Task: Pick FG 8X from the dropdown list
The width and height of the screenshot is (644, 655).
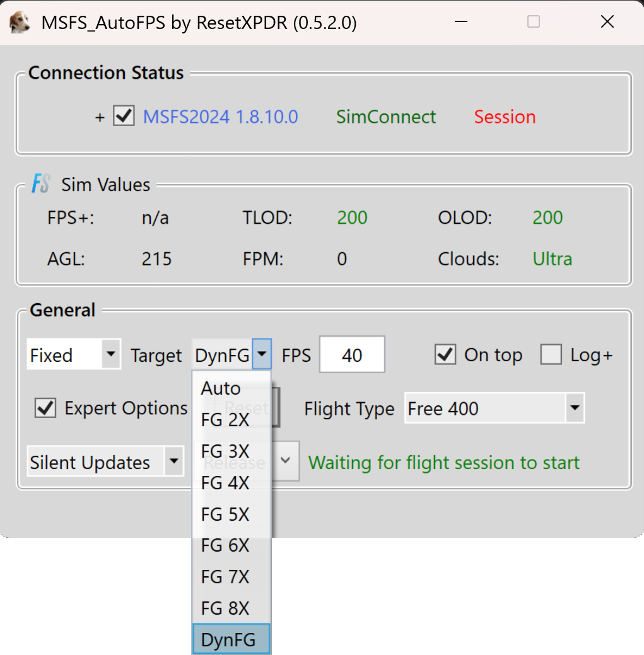Action: pyautogui.click(x=231, y=608)
